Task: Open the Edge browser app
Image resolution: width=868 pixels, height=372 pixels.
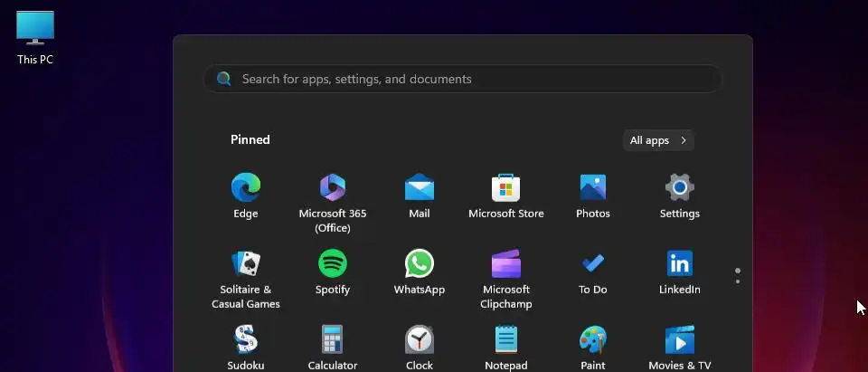Action: 246,196
